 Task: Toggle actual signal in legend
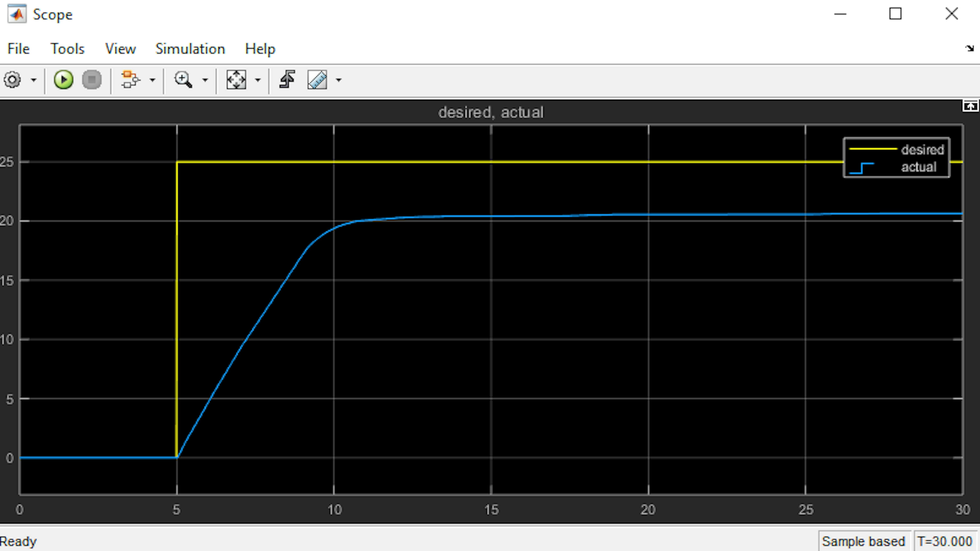click(x=918, y=167)
